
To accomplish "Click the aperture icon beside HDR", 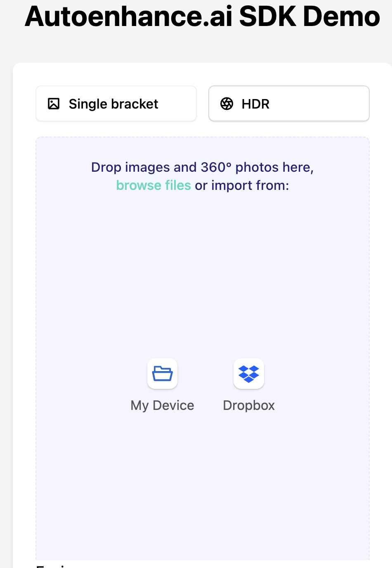I will point(227,104).
